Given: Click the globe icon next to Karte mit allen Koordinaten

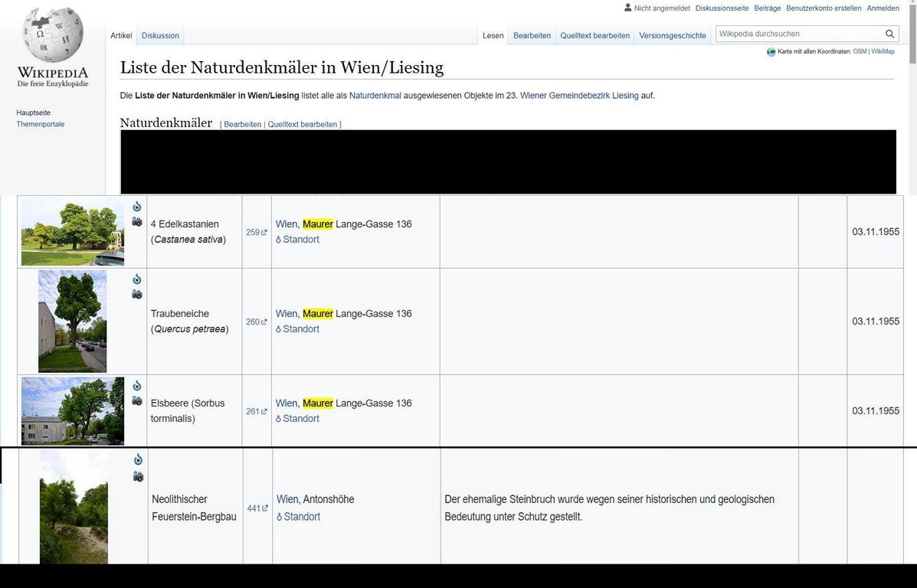Looking at the screenshot, I should click(771, 52).
